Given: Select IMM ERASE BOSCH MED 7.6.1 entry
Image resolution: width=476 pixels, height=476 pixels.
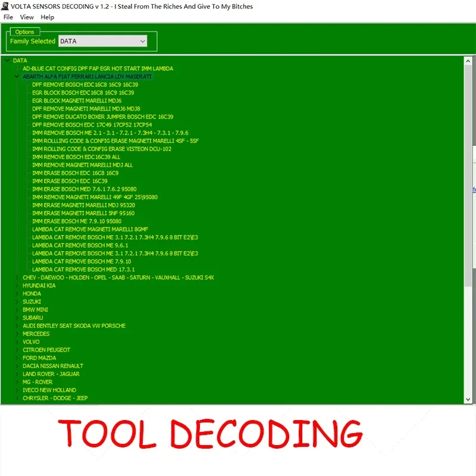Looking at the screenshot, I should [84, 189].
